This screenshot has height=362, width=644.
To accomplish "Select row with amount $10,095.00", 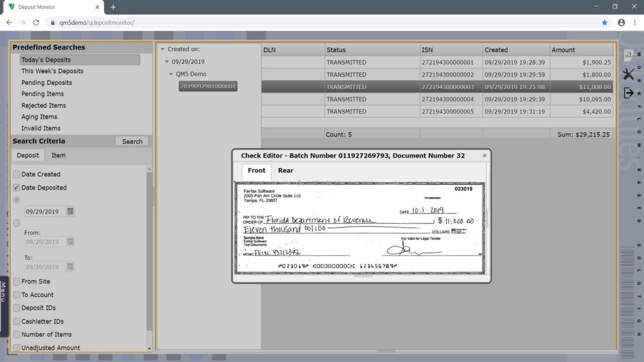I will click(x=437, y=100).
